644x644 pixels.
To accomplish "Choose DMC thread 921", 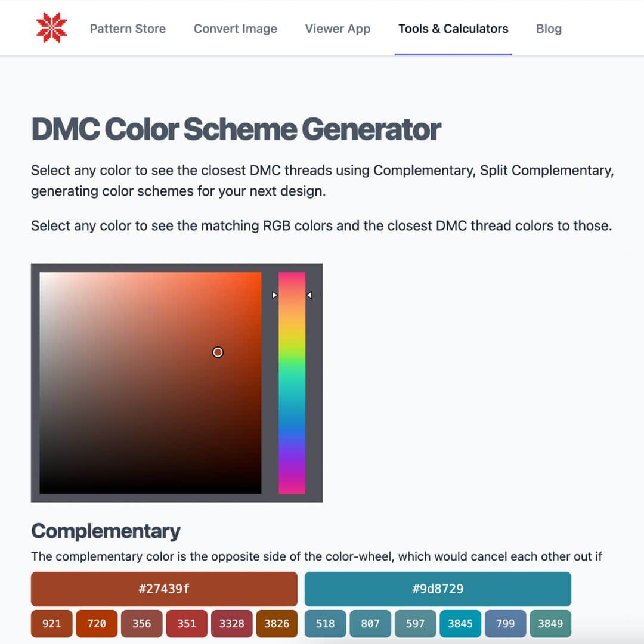I will (51, 624).
